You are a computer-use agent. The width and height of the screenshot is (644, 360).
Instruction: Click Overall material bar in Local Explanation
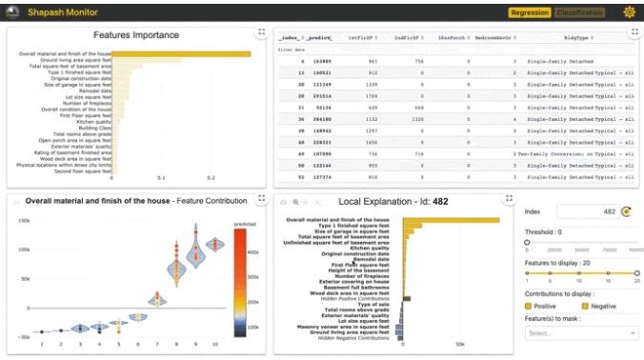pos(452,220)
